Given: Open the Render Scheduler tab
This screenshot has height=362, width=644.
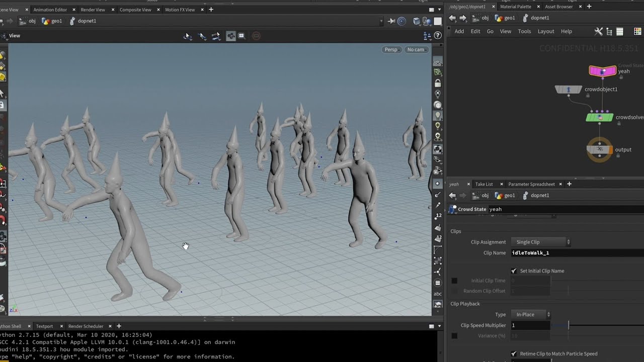Looking at the screenshot, I should [86, 326].
